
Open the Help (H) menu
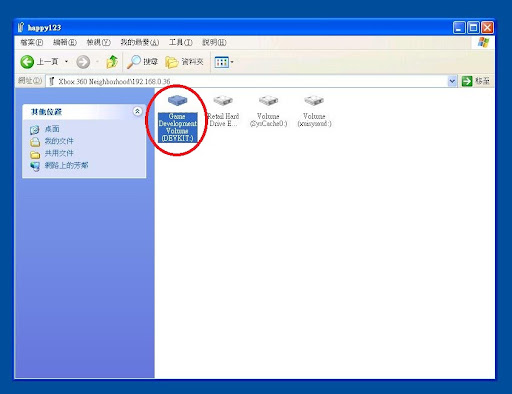tap(214, 42)
